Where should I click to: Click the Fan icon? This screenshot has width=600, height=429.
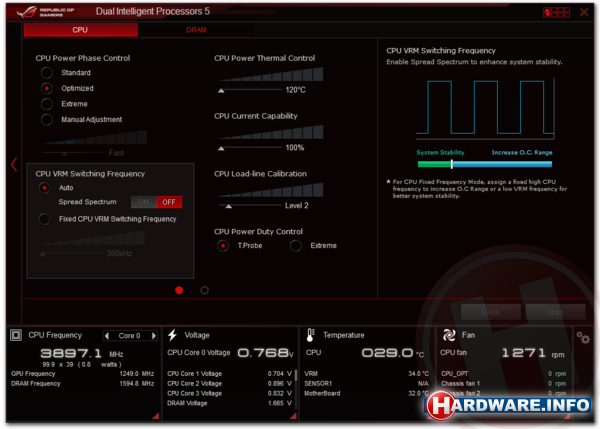pyautogui.click(x=449, y=335)
